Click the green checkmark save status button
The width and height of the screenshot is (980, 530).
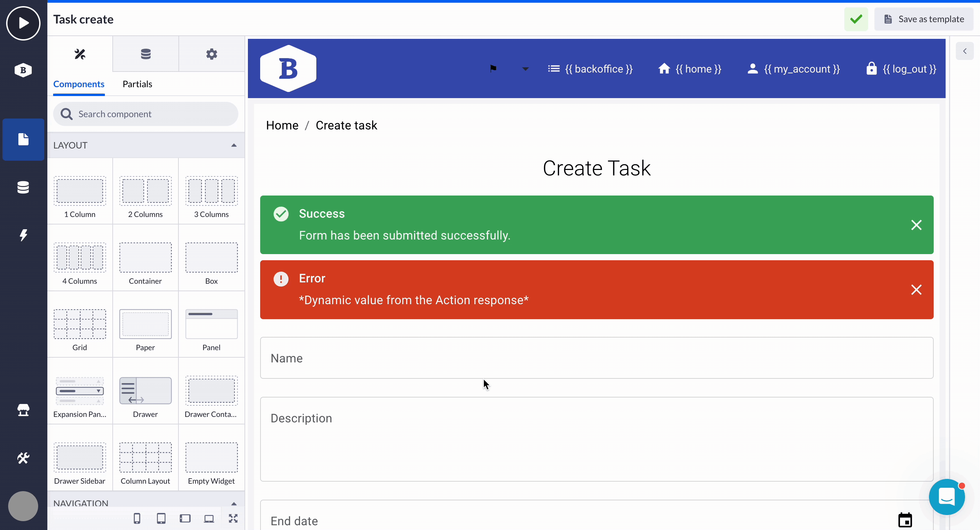point(856,19)
